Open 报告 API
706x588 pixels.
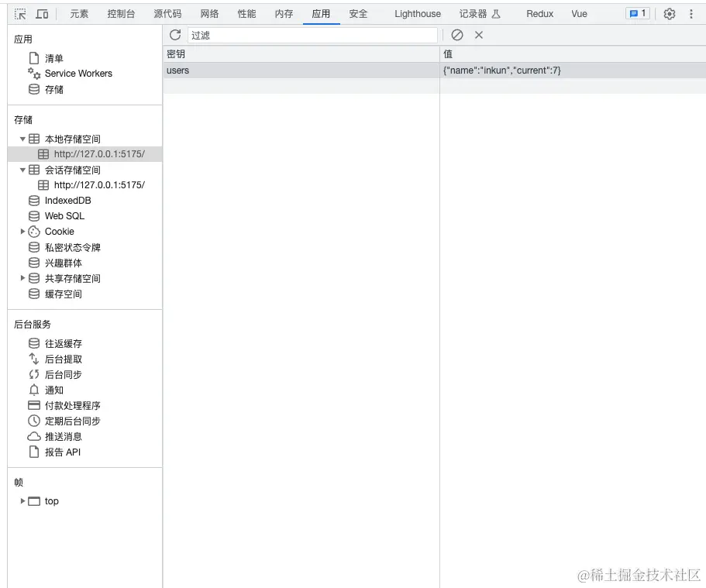click(63, 452)
